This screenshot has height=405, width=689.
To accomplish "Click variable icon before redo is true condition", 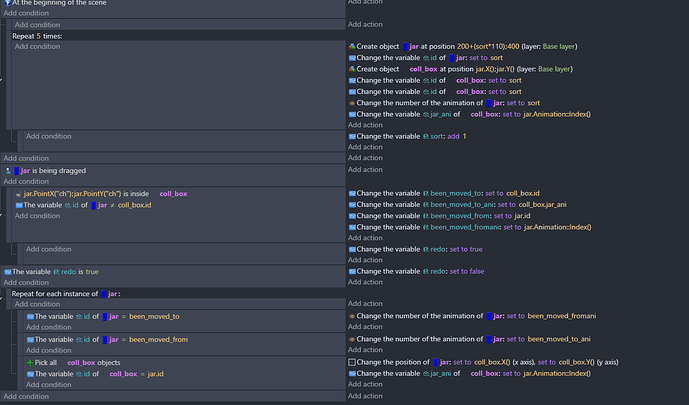I will pyautogui.click(x=8, y=272).
